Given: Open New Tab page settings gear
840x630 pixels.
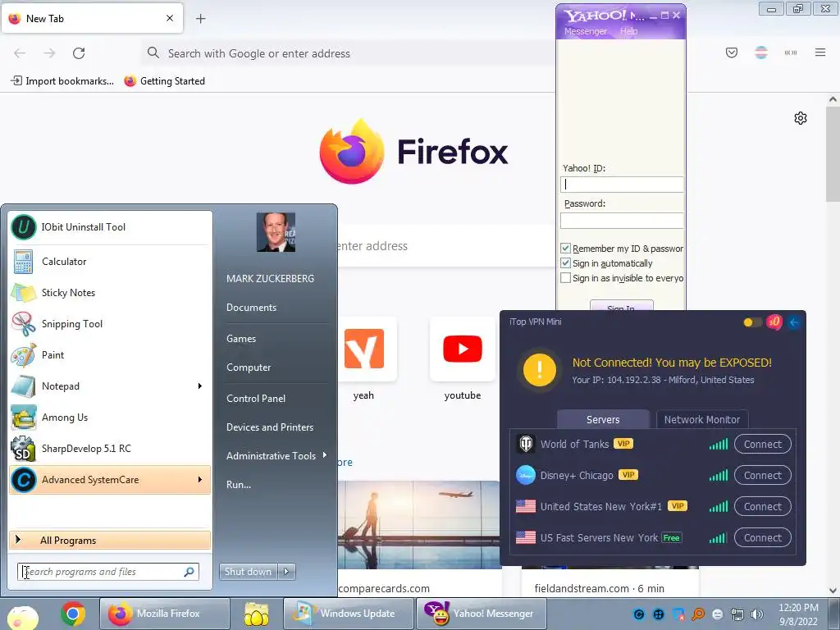Looking at the screenshot, I should 801,118.
